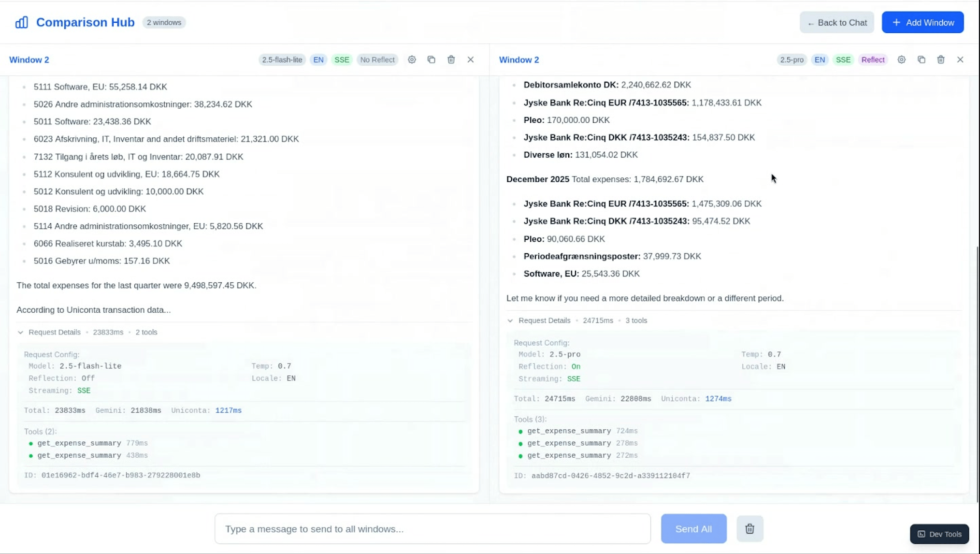Image resolution: width=980 pixels, height=554 pixels.
Task: Copy left window using duplicate icon
Action: coord(431,59)
